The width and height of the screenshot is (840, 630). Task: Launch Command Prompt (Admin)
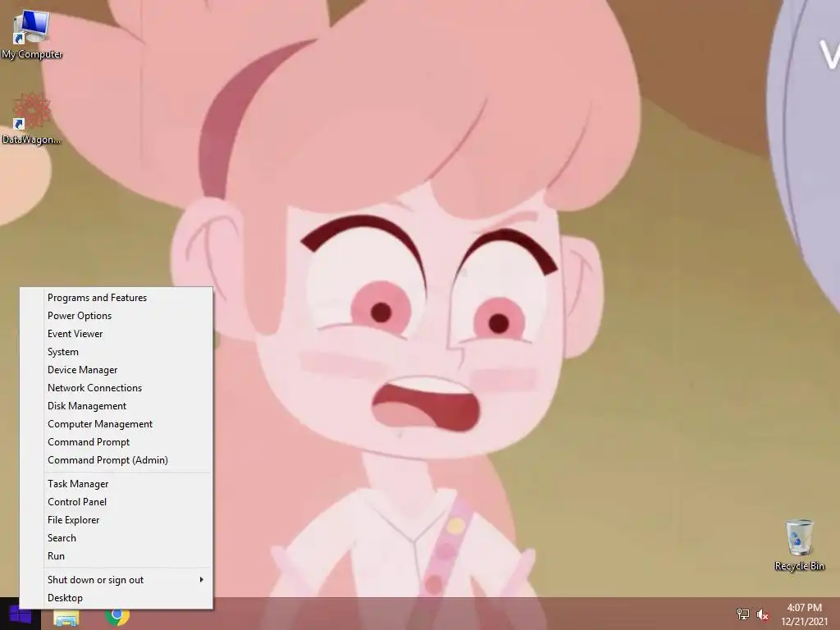[x=116, y=460]
